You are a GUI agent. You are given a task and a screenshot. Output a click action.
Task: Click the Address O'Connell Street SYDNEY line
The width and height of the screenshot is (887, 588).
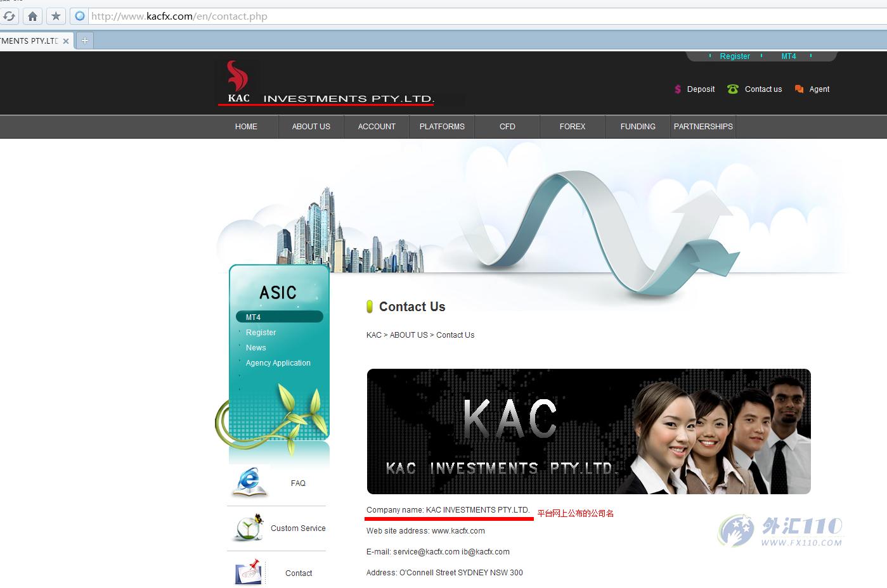444,573
